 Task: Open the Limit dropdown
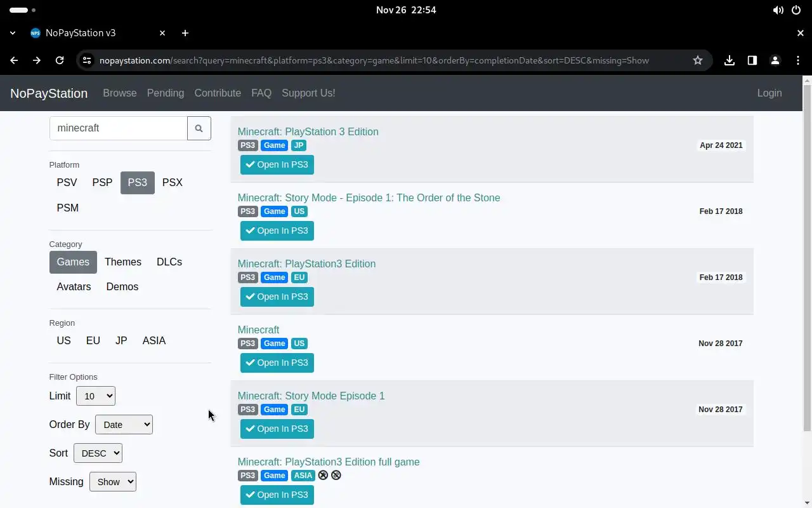[x=96, y=396]
